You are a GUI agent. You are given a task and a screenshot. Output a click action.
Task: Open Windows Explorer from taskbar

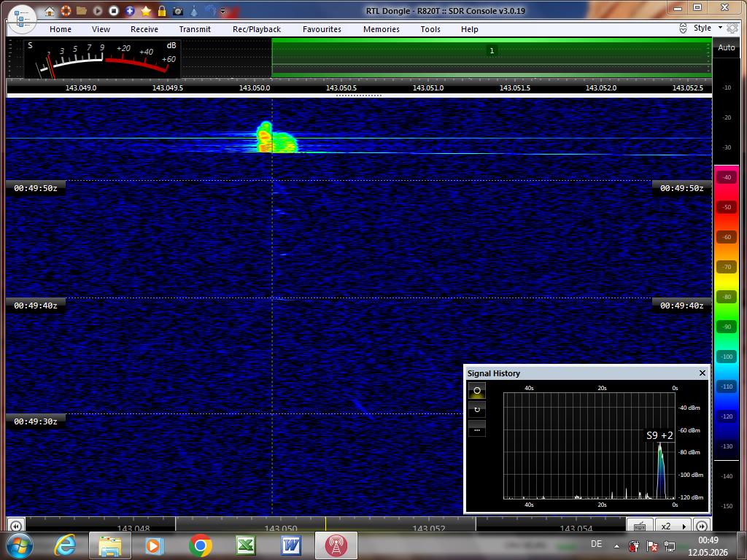point(109,545)
